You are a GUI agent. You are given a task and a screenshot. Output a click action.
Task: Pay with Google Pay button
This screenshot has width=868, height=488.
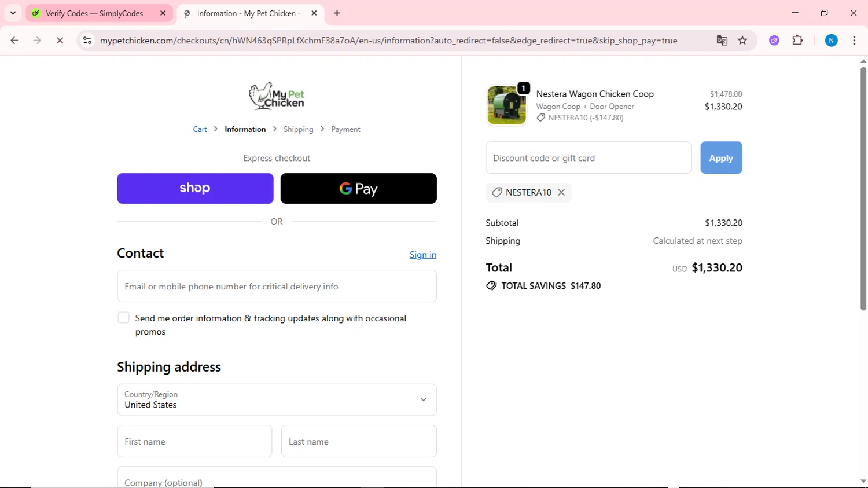pyautogui.click(x=358, y=188)
